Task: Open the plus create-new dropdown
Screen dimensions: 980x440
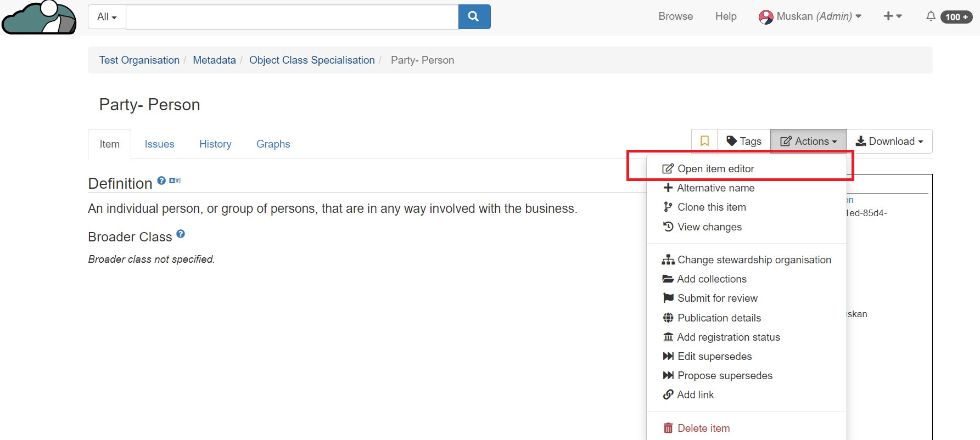Action: coord(892,16)
